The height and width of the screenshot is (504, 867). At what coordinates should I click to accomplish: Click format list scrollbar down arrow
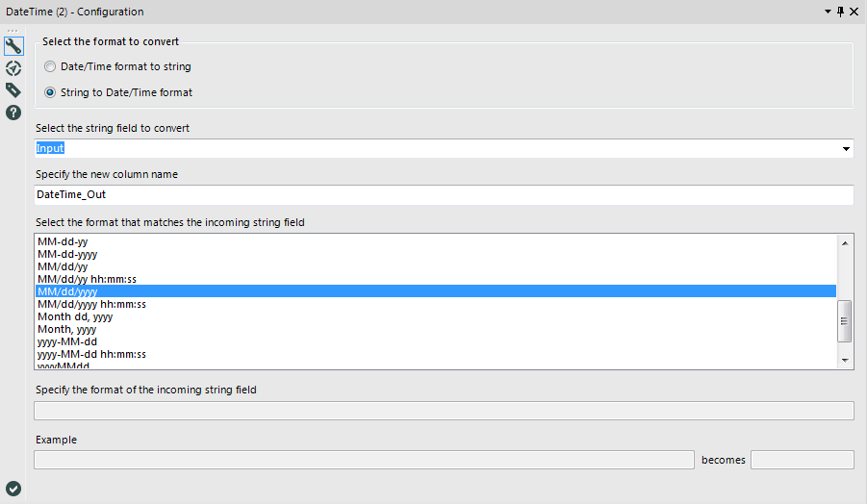[845, 361]
